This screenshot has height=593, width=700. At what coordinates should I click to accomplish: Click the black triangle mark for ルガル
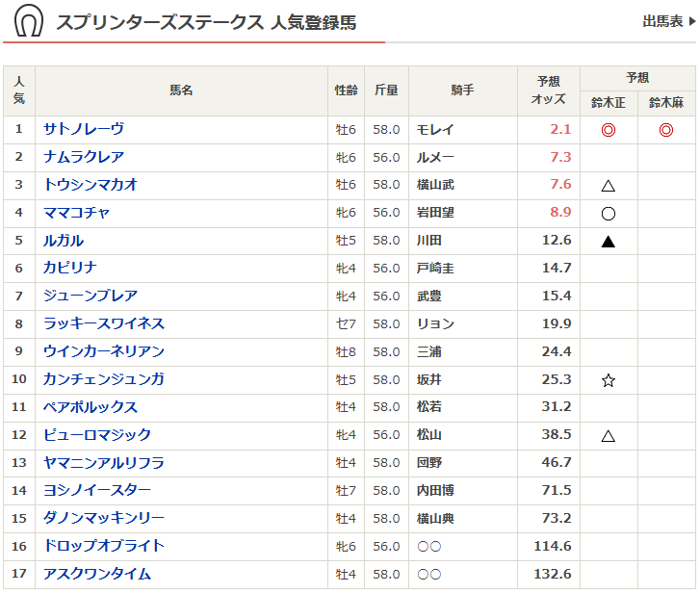[608, 242]
